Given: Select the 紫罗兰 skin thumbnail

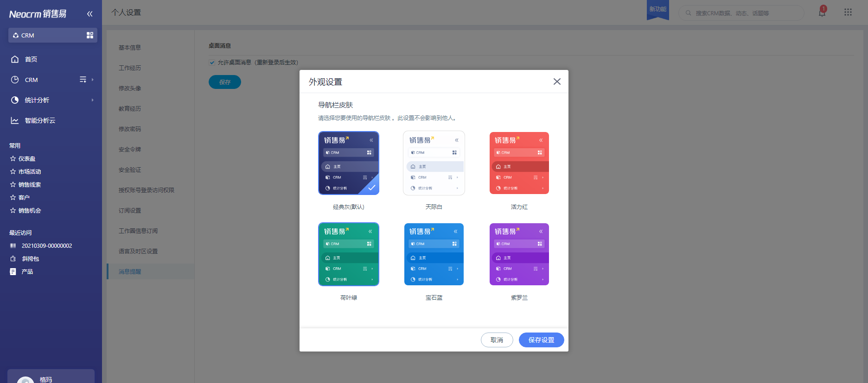Looking at the screenshot, I should click(x=519, y=254).
